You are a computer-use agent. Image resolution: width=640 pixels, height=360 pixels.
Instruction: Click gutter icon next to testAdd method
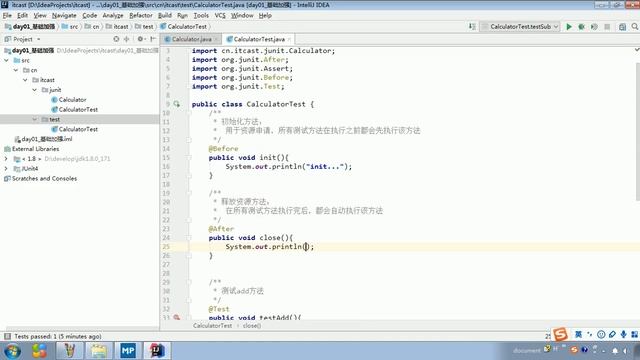[x=176, y=317]
